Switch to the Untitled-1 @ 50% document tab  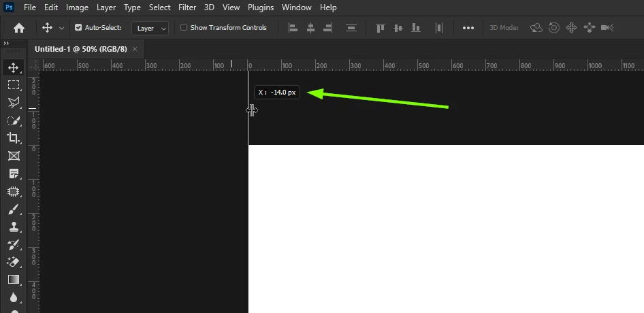pos(81,49)
